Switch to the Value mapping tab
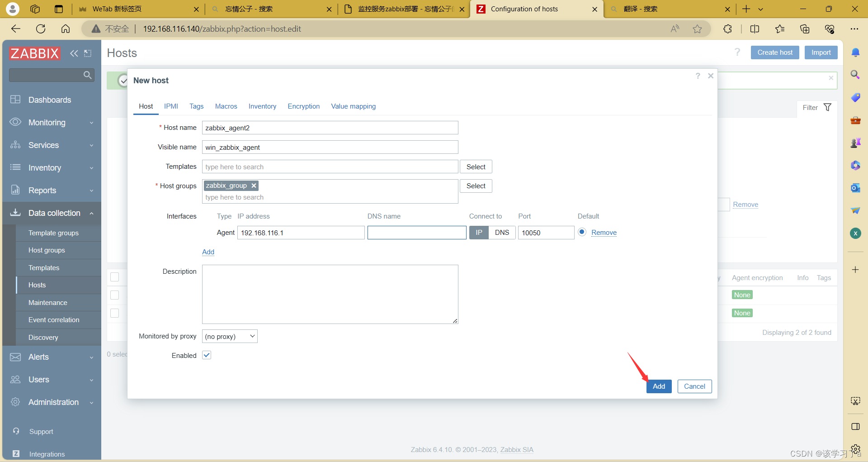 [354, 106]
